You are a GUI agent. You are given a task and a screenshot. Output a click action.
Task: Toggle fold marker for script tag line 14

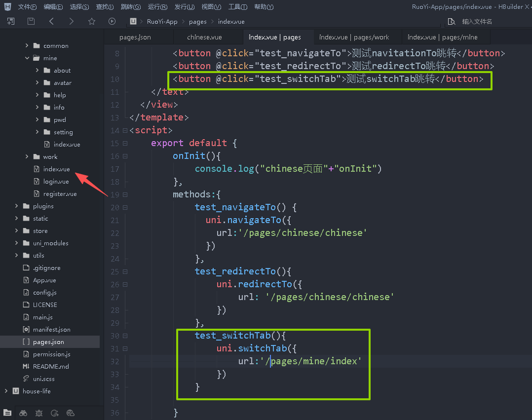(x=125, y=130)
